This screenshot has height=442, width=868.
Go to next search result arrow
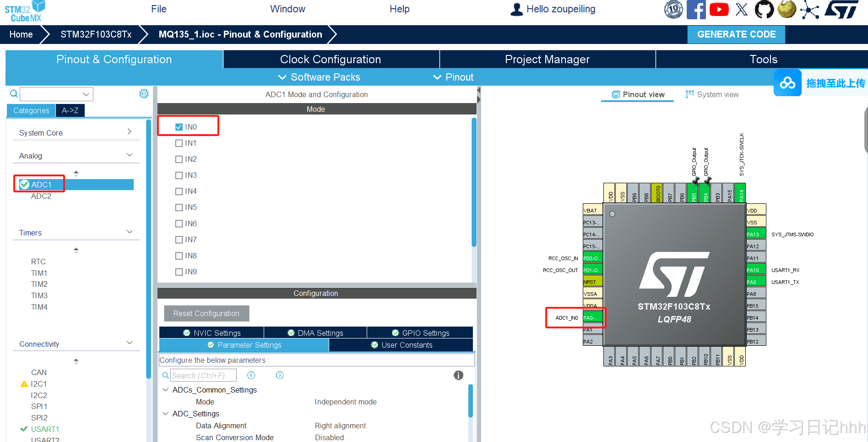coord(280,376)
